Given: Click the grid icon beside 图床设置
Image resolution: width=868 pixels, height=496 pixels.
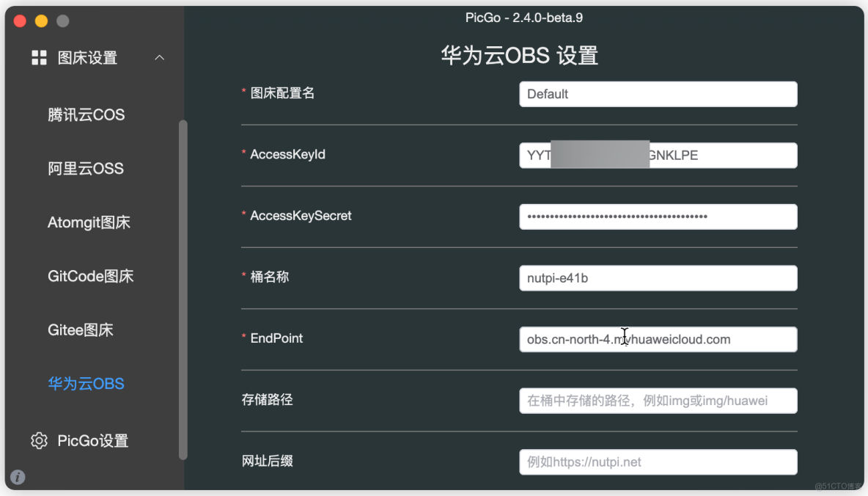Looking at the screenshot, I should coord(40,57).
